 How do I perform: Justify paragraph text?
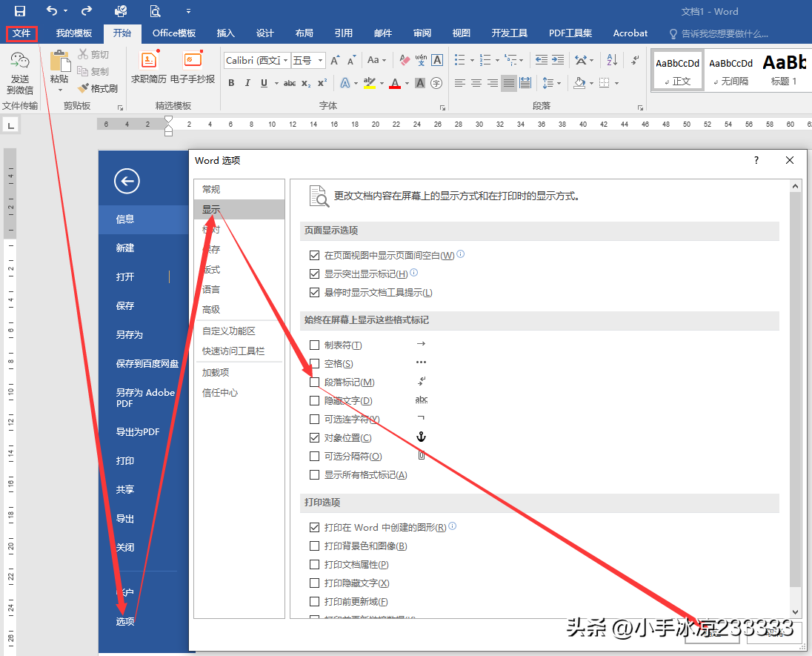pos(509,83)
